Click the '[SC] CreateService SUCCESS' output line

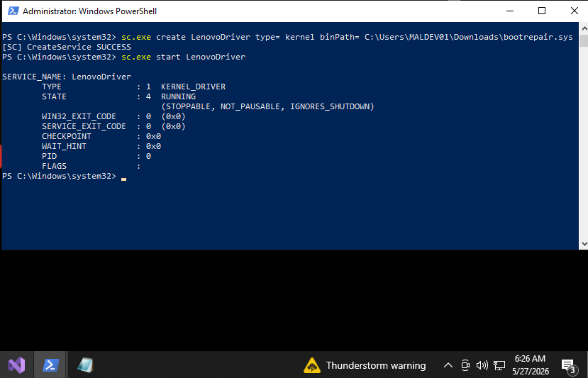point(67,47)
